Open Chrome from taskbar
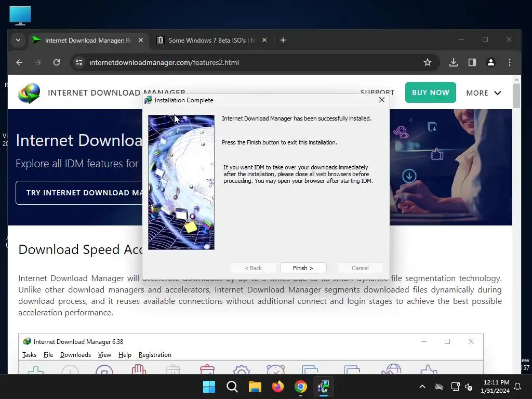 pos(301,387)
